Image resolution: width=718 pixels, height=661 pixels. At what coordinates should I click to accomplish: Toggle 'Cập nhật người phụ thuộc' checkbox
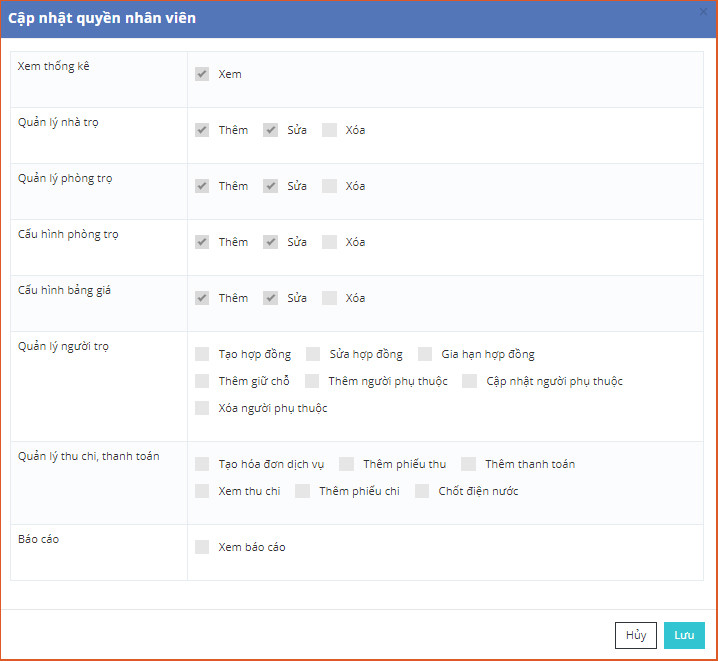coord(470,381)
